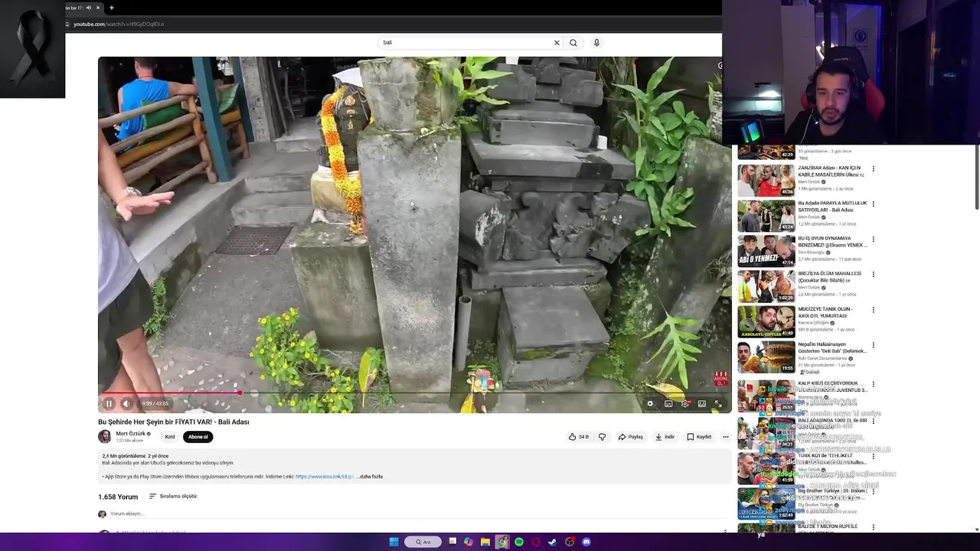This screenshot has width=980, height=551.
Task: Open more actions menu beside Kaydet
Action: click(x=725, y=437)
